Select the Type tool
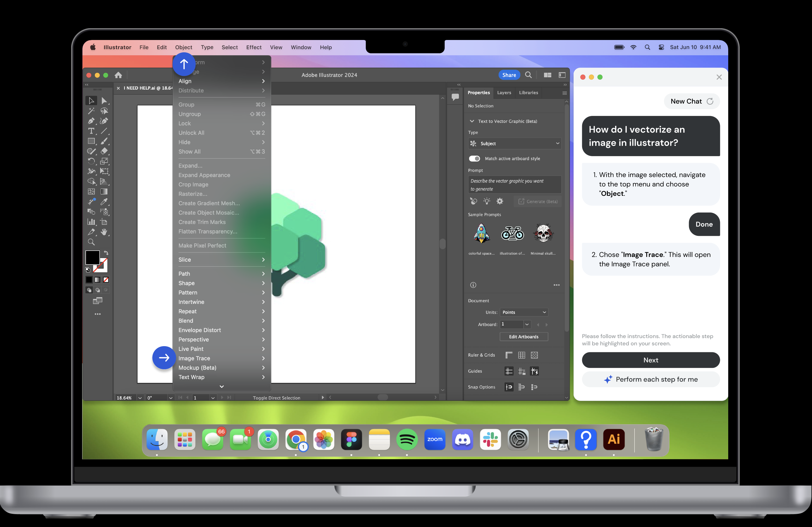Image resolution: width=812 pixels, height=527 pixels. [x=91, y=131]
